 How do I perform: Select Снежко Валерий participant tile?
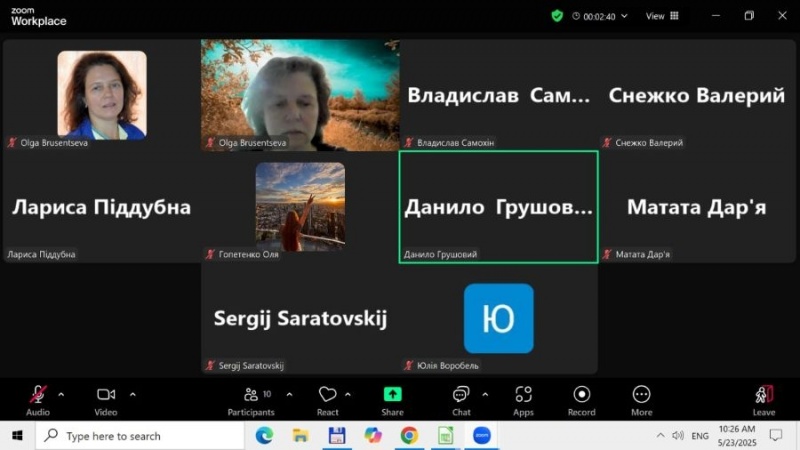(697, 95)
